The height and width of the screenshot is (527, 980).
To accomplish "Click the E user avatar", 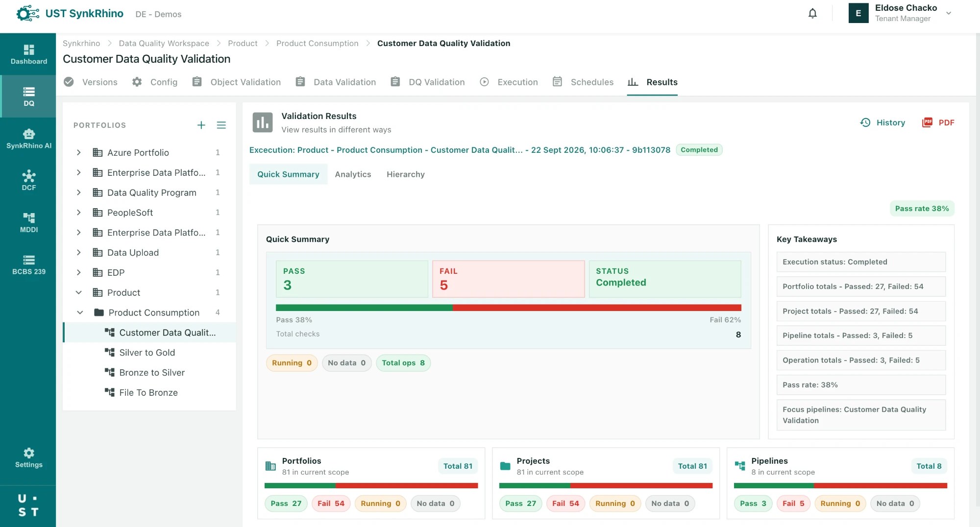I will tap(858, 13).
